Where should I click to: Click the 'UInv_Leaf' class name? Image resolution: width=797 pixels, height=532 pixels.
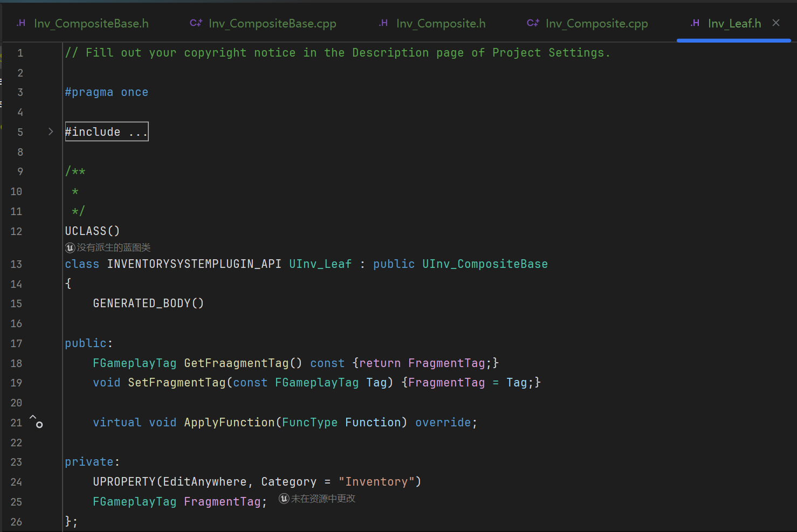click(x=320, y=264)
